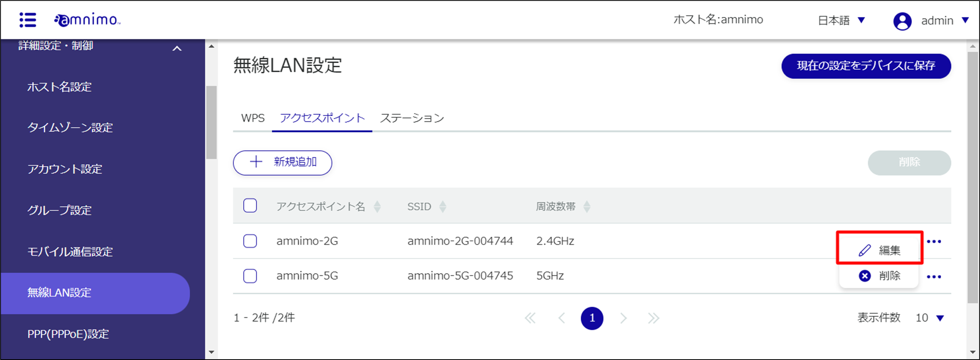Image resolution: width=980 pixels, height=360 pixels.
Task: Choose 削除 in the row popup menu
Action: point(879,276)
